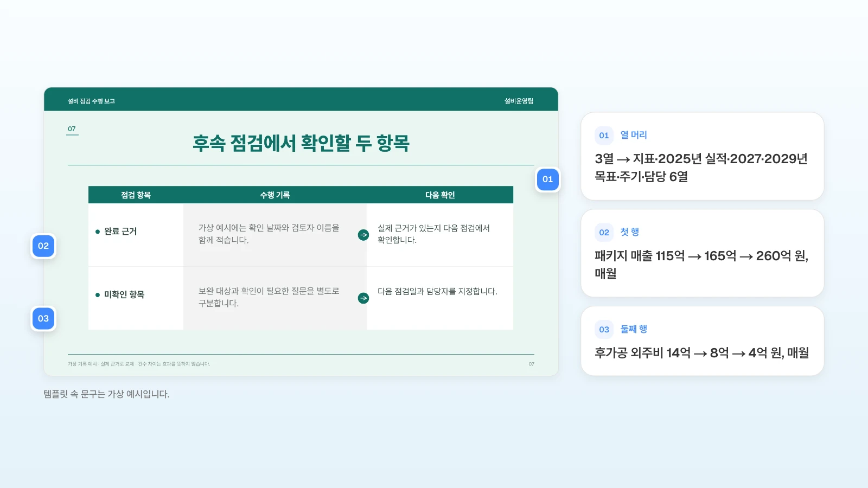Screen dimensions: 868x488
Task: Select the 미확인 항목 row label
Action: pyautogui.click(x=124, y=294)
